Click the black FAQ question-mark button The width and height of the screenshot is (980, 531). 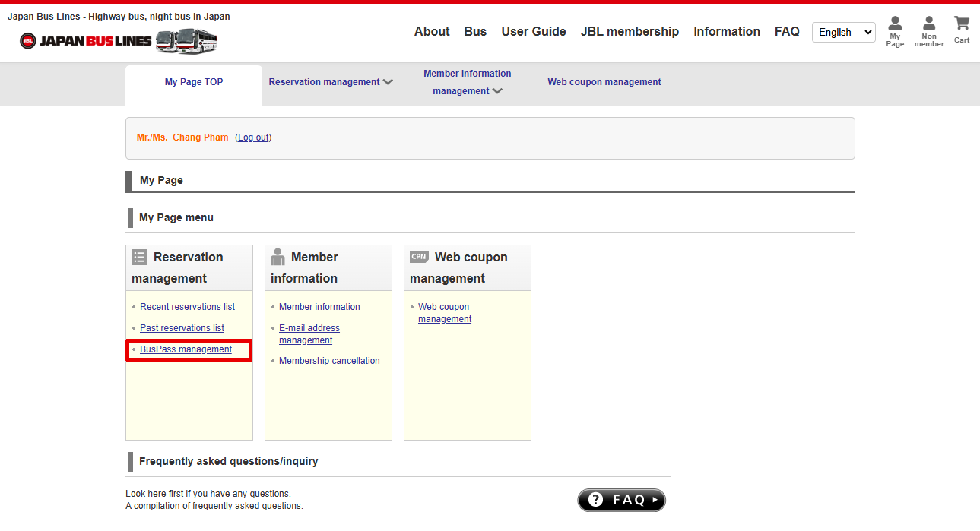point(621,500)
